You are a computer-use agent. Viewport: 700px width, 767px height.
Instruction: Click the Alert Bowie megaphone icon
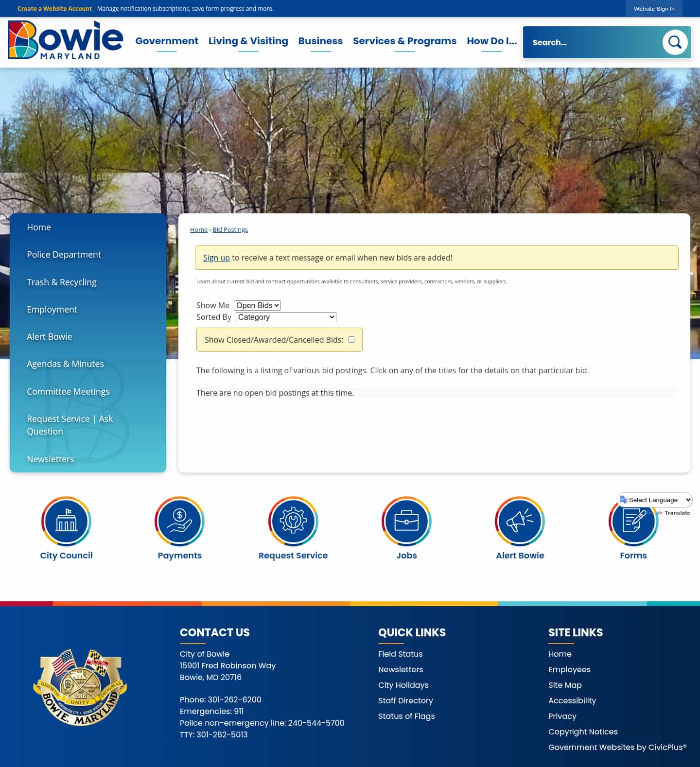pos(520,521)
